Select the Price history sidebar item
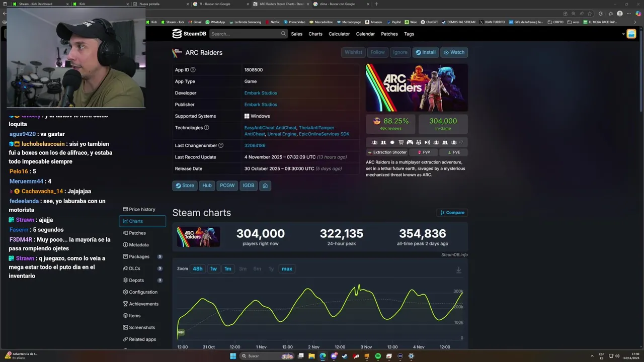 142,209
